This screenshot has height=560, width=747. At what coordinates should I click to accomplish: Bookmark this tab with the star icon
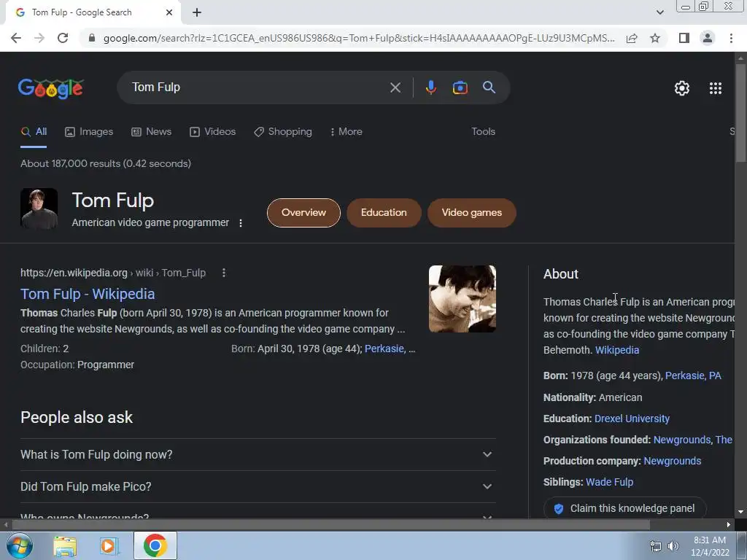click(x=655, y=38)
